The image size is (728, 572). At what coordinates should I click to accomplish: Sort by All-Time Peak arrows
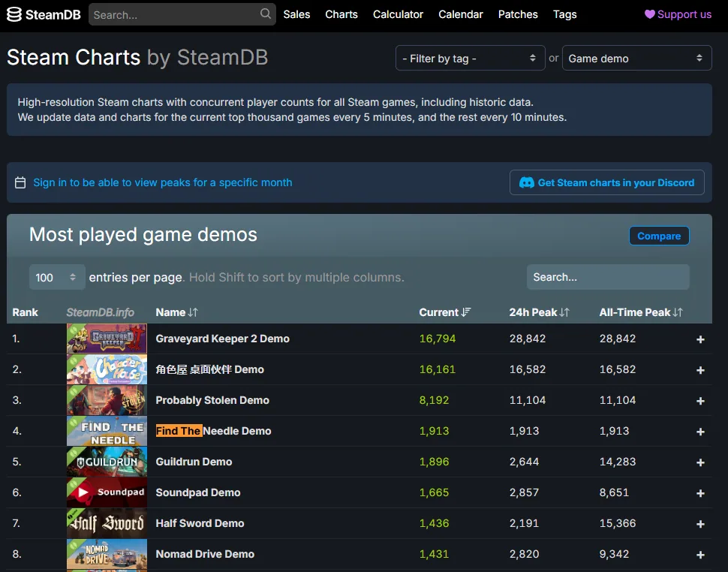pyautogui.click(x=678, y=312)
